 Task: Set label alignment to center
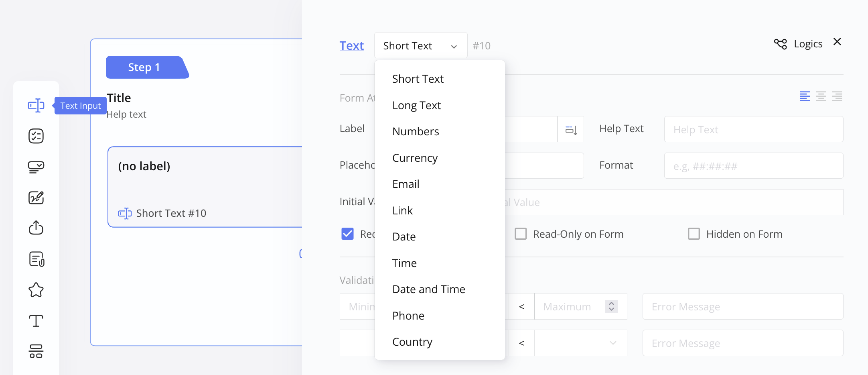(x=821, y=96)
